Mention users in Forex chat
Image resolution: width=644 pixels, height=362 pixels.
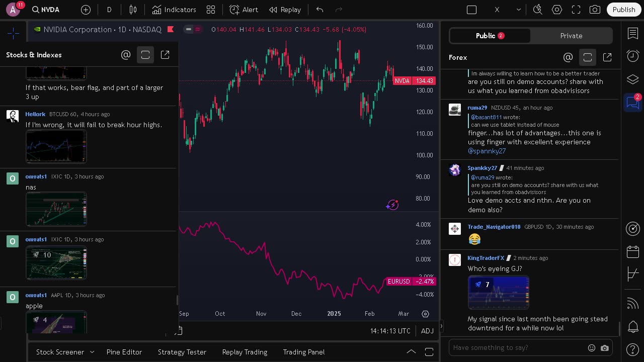click(x=568, y=57)
